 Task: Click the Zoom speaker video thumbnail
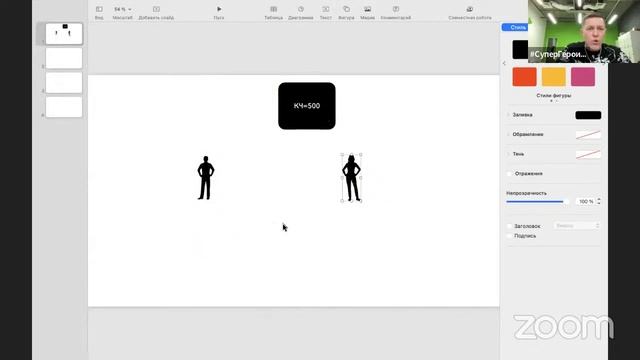coord(584,31)
